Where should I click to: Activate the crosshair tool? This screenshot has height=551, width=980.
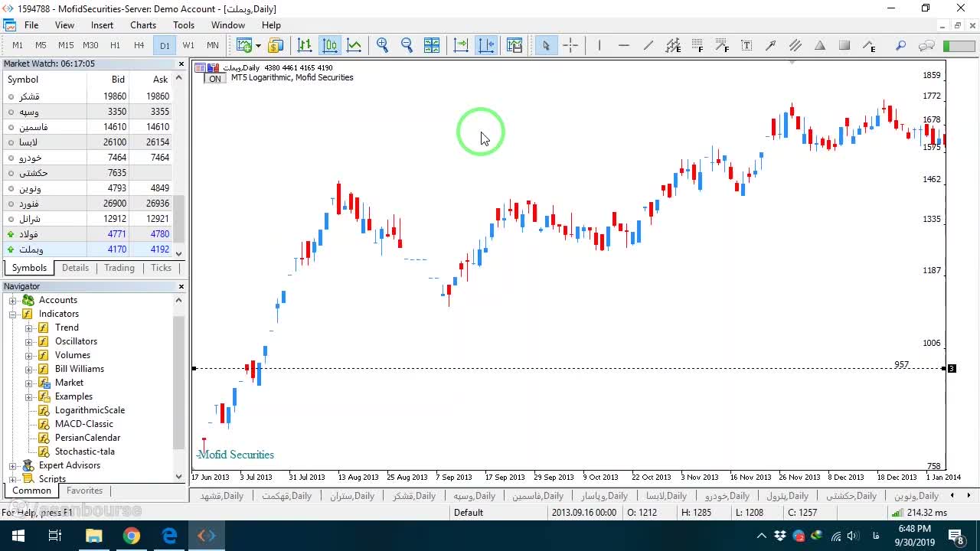(570, 45)
